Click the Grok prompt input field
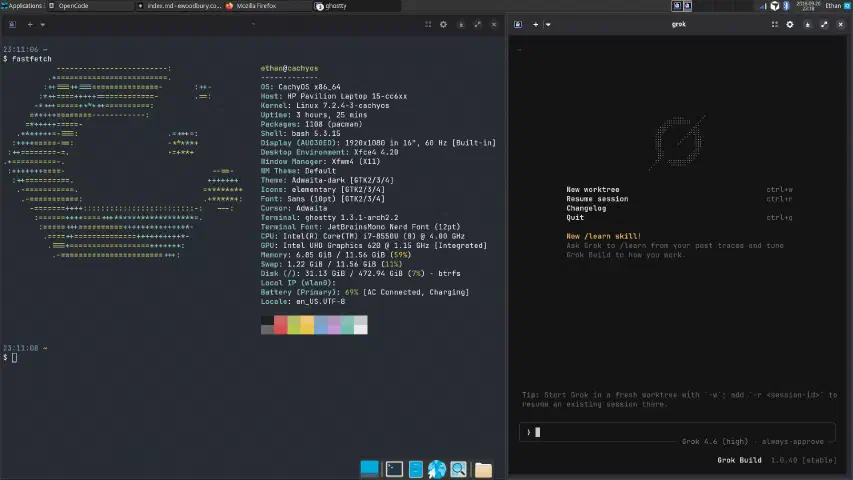The width and height of the screenshot is (853, 480). coord(677,432)
